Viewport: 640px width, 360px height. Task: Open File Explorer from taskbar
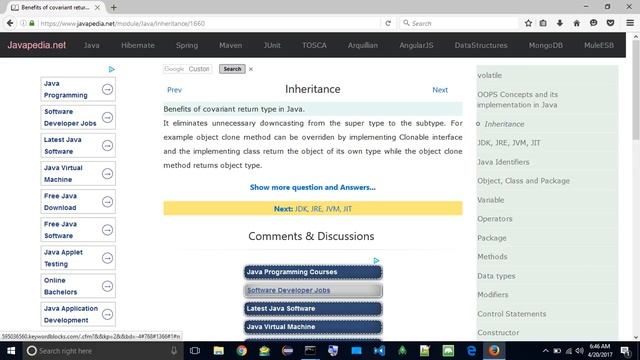[x=218, y=351]
